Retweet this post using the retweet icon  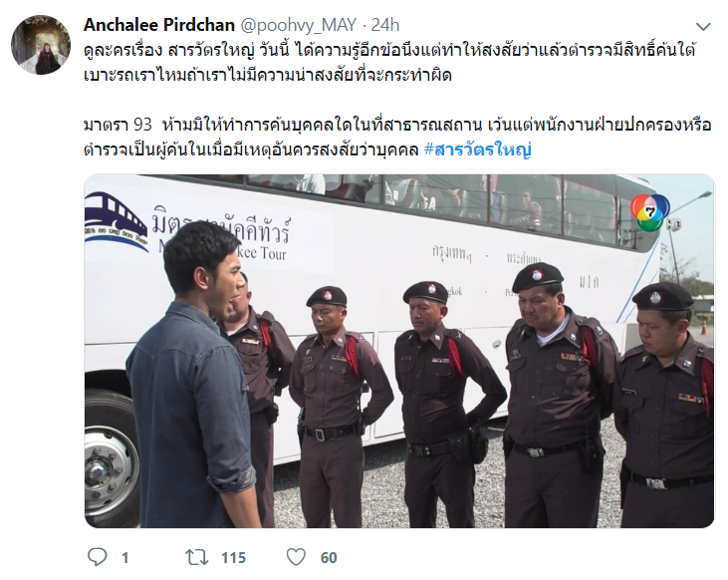pyautogui.click(x=197, y=557)
